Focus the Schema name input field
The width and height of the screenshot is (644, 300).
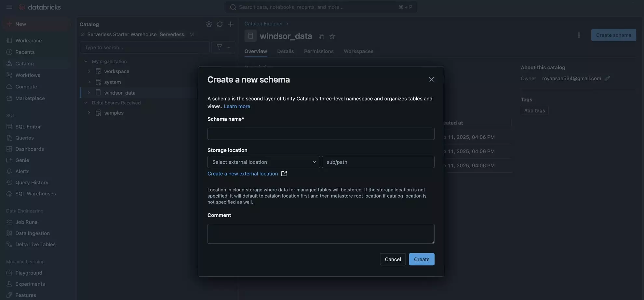coord(321,134)
